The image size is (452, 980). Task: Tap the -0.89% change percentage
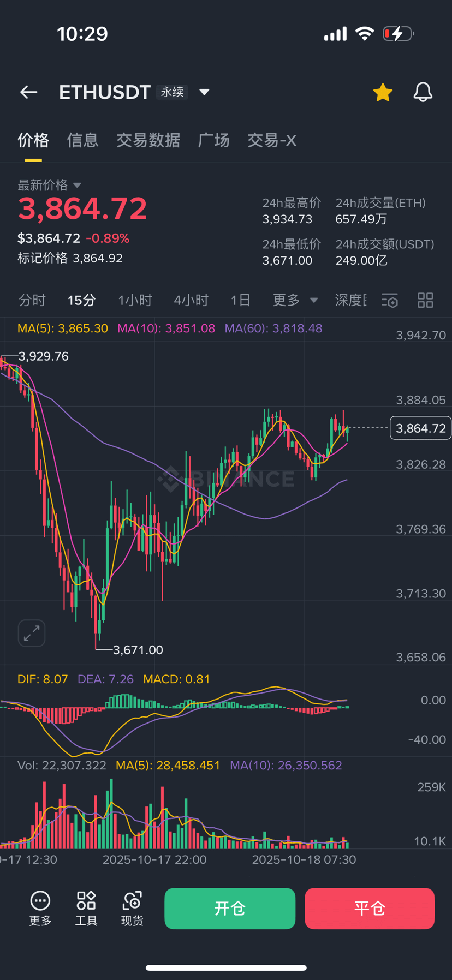(108, 238)
